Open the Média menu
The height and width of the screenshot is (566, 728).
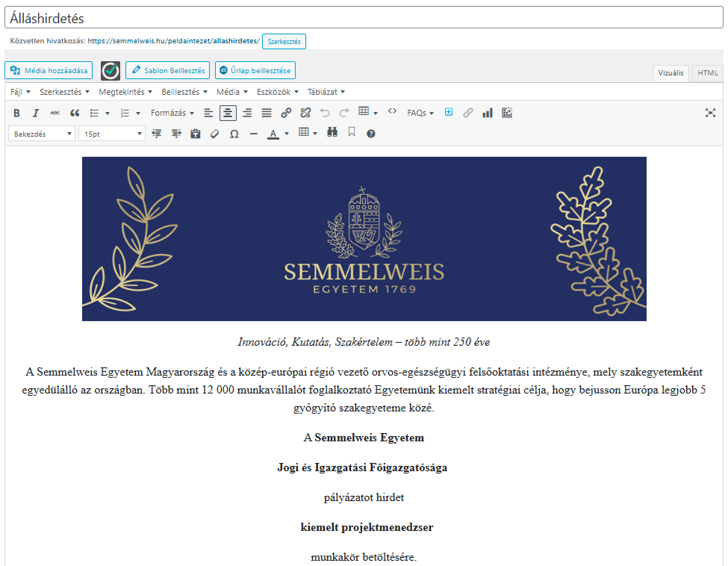click(x=232, y=92)
